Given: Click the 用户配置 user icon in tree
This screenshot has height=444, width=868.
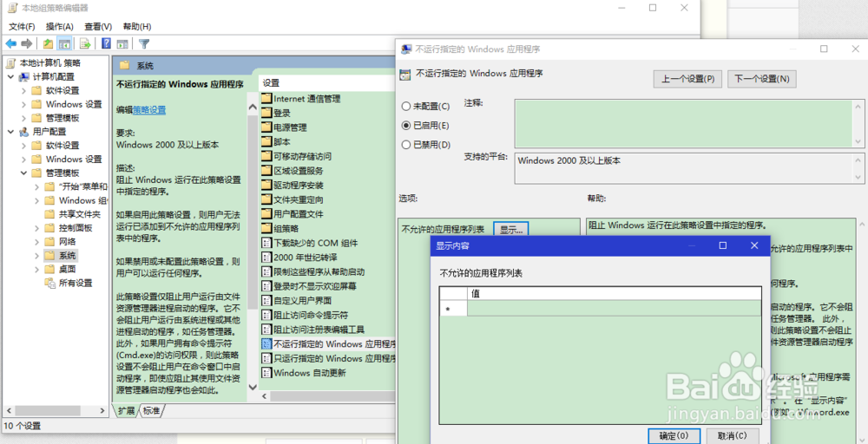Looking at the screenshot, I should pos(24,132).
